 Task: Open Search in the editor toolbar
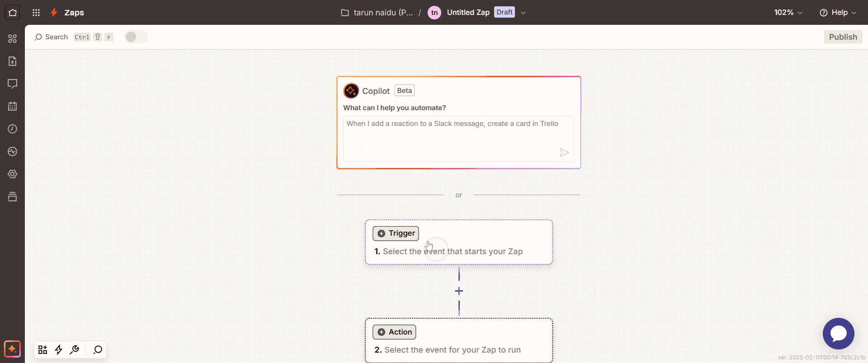tap(51, 37)
